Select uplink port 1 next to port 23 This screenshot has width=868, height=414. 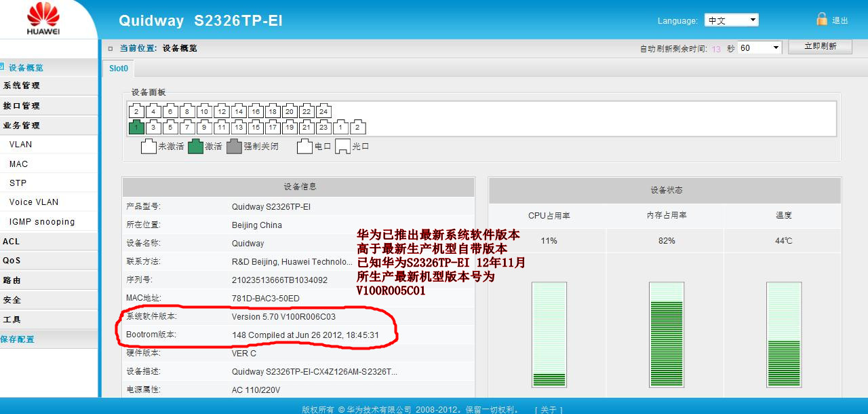341,127
